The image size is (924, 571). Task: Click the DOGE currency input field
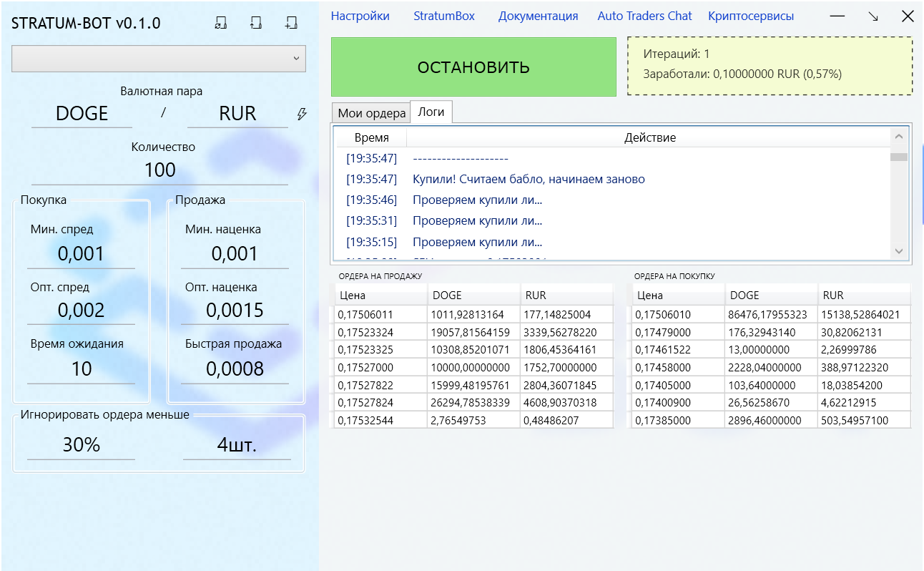(82, 114)
